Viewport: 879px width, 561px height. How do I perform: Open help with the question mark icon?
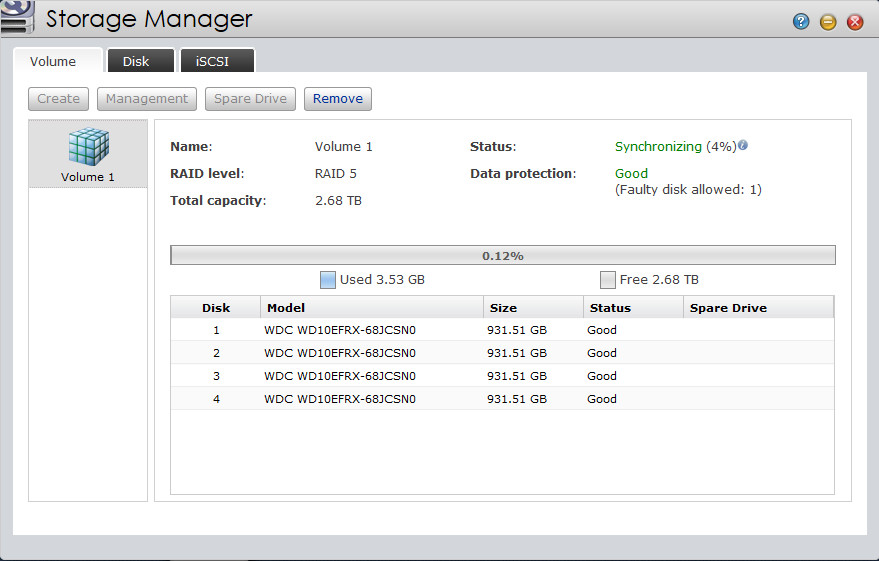tap(801, 21)
